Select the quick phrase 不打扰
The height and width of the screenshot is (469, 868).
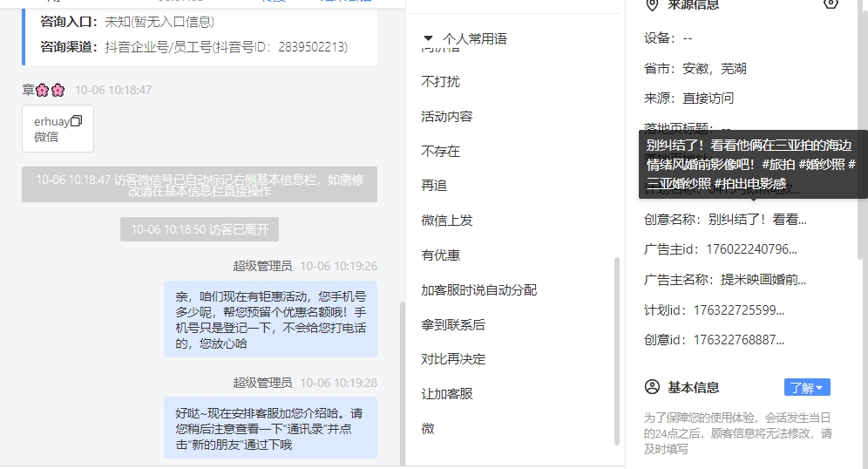click(441, 81)
